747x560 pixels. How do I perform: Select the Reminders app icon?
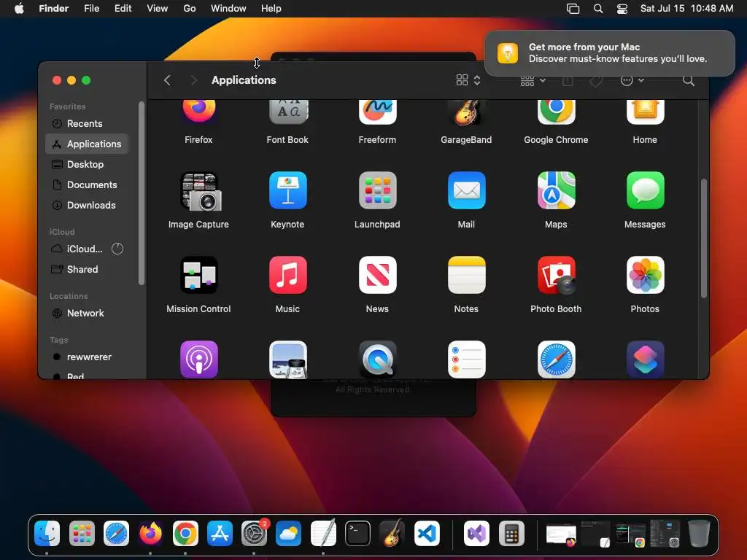click(466, 359)
